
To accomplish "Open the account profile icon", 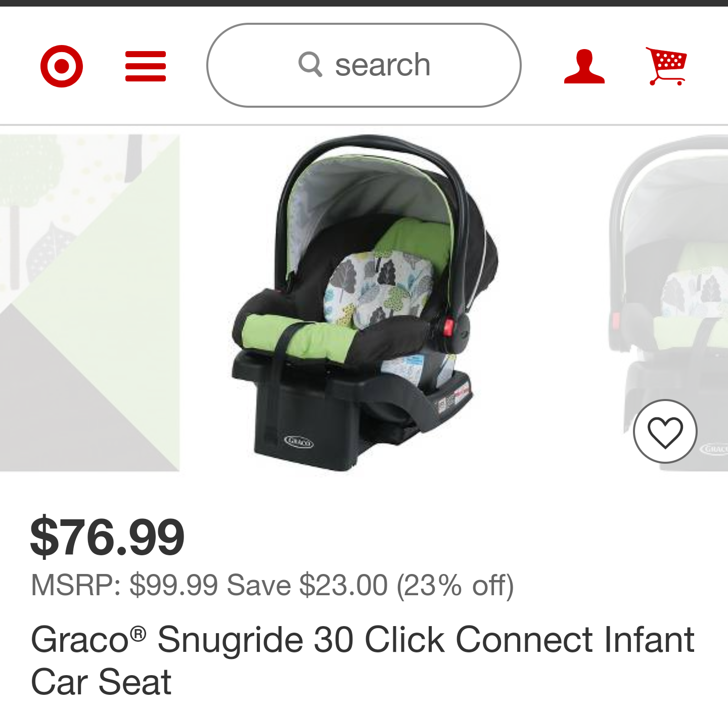I will coord(584,66).
